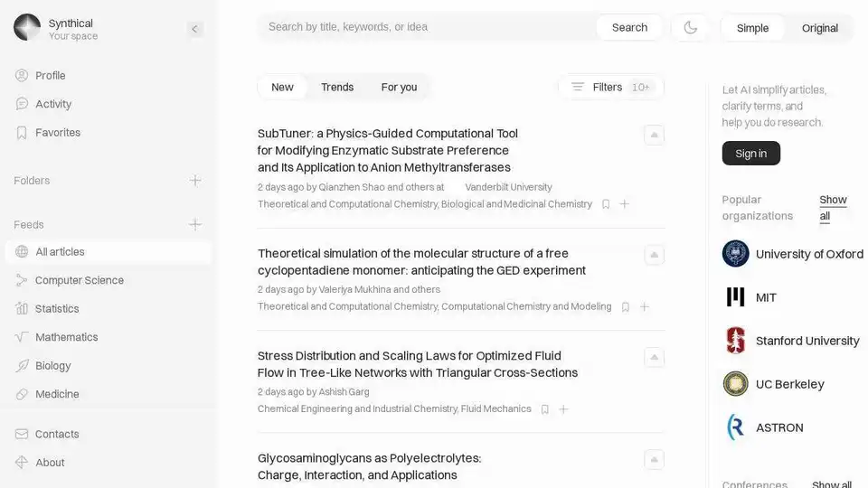Open the MIT organization logo
The width and height of the screenshot is (868, 488).
click(735, 297)
